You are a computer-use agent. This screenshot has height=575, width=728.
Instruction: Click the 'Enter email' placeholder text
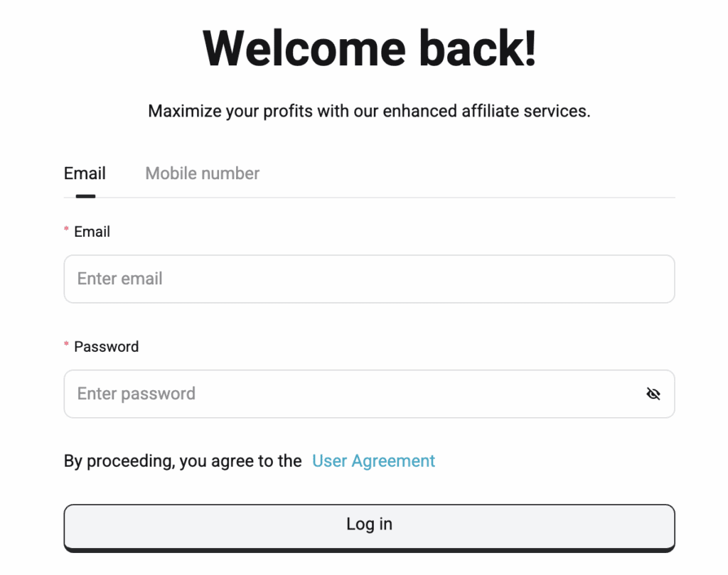pos(120,279)
